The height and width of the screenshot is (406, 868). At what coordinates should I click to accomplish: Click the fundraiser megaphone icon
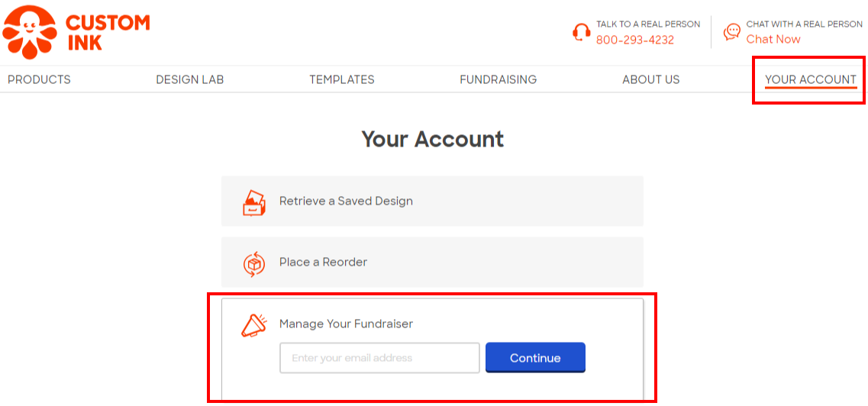(253, 325)
